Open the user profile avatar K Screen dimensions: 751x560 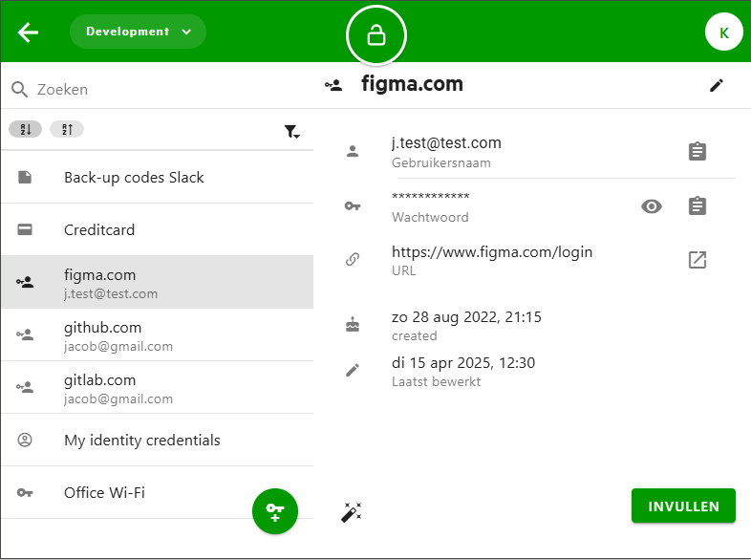(x=723, y=32)
